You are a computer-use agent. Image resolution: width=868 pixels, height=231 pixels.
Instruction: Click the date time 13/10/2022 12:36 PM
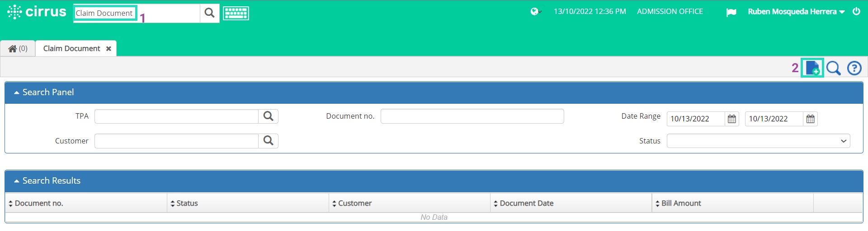point(590,12)
